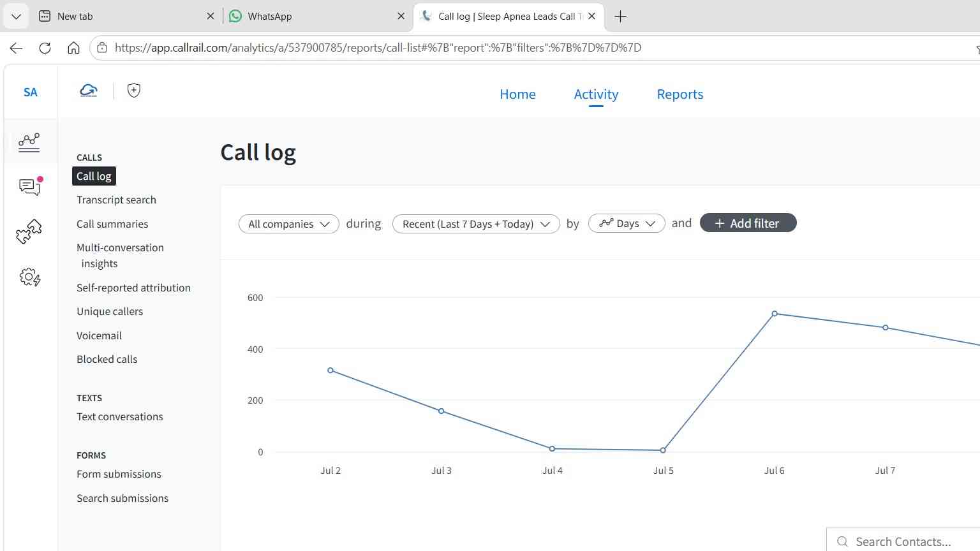Click the browser refresh icon
Image resolution: width=980 pixels, height=551 pixels.
tap(45, 48)
